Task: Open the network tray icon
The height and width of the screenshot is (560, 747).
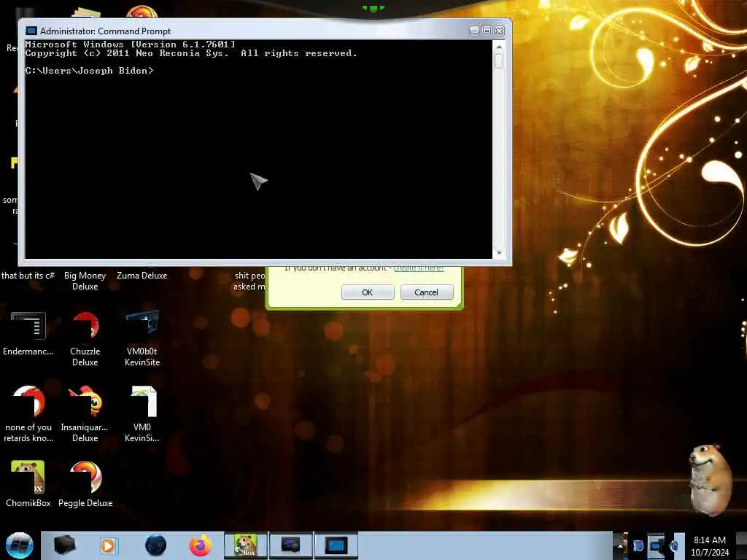Action: [x=656, y=545]
